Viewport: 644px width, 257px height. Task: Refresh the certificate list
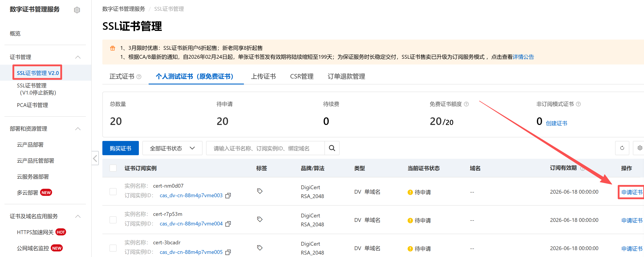click(622, 148)
